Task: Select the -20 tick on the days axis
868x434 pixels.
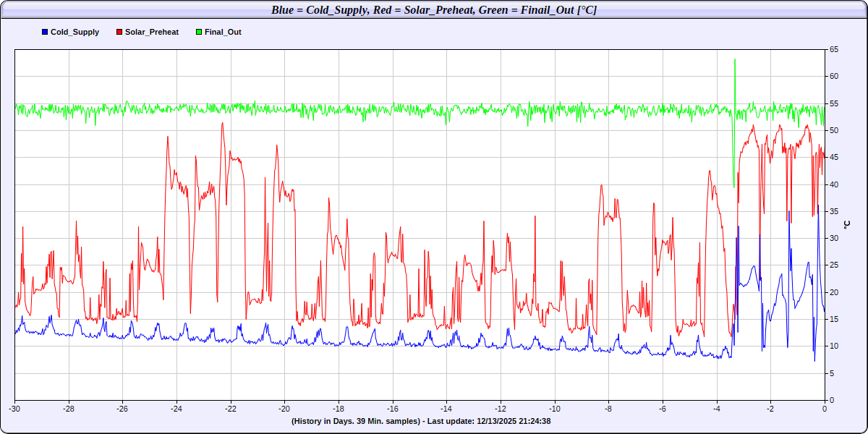Action: pos(284,408)
